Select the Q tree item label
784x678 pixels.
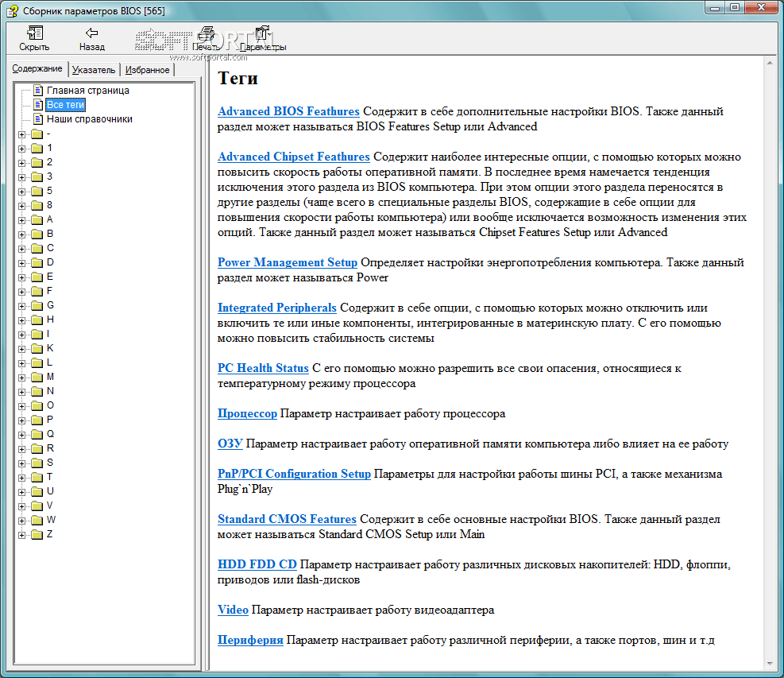[51, 434]
